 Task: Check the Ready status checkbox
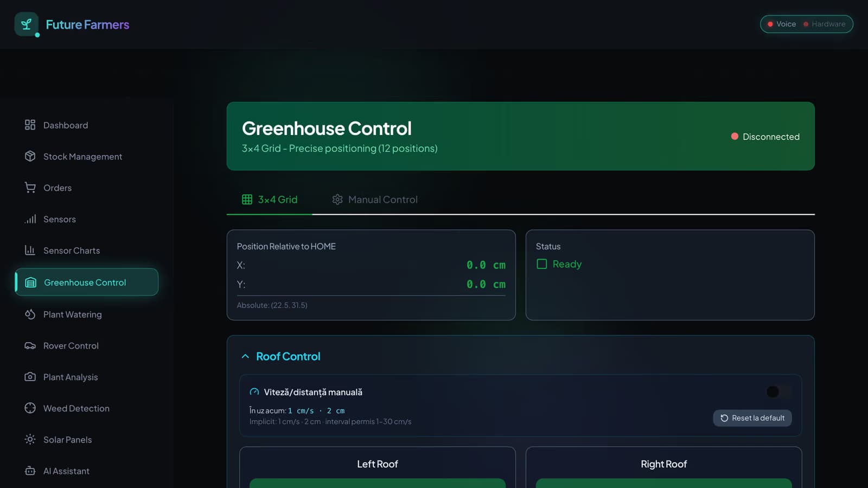point(541,264)
